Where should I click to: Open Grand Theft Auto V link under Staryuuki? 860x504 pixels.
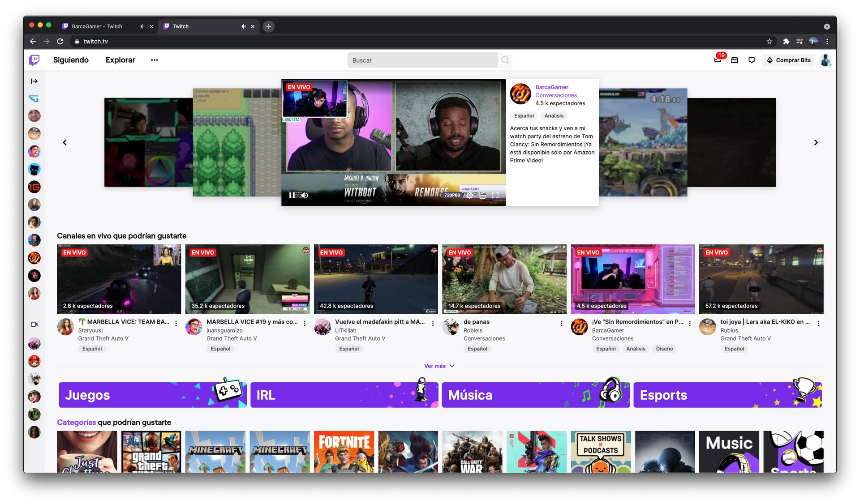103,338
